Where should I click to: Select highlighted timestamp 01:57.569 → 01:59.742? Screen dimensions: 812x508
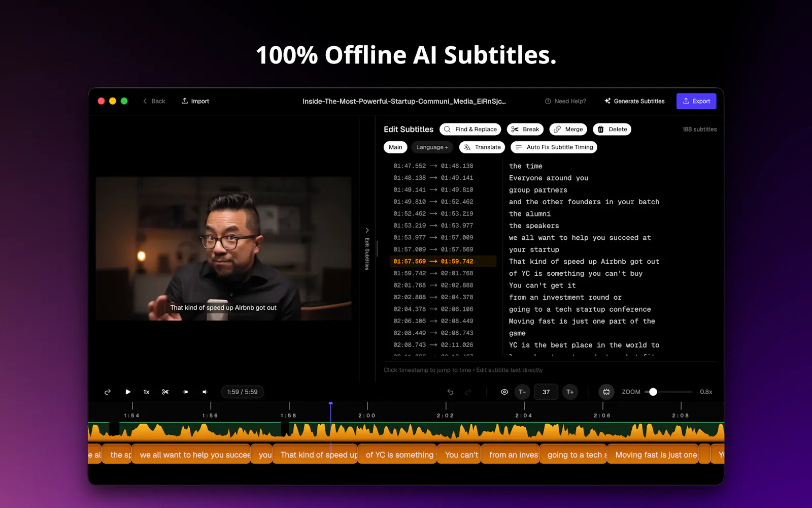click(443, 261)
